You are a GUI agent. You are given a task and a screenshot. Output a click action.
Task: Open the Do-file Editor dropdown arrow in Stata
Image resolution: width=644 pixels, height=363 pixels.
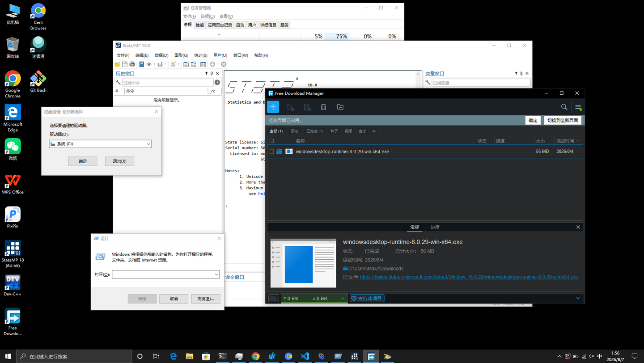[178, 64]
